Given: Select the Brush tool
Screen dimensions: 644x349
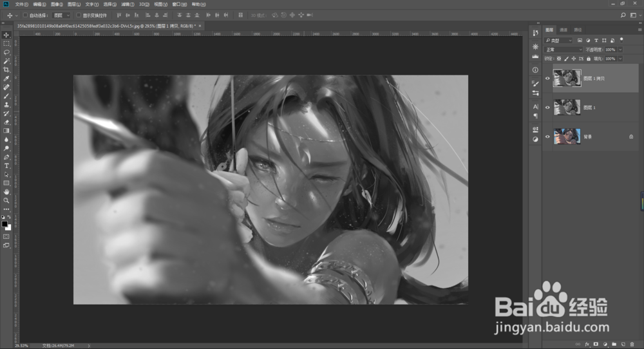Looking at the screenshot, I should tap(6, 96).
